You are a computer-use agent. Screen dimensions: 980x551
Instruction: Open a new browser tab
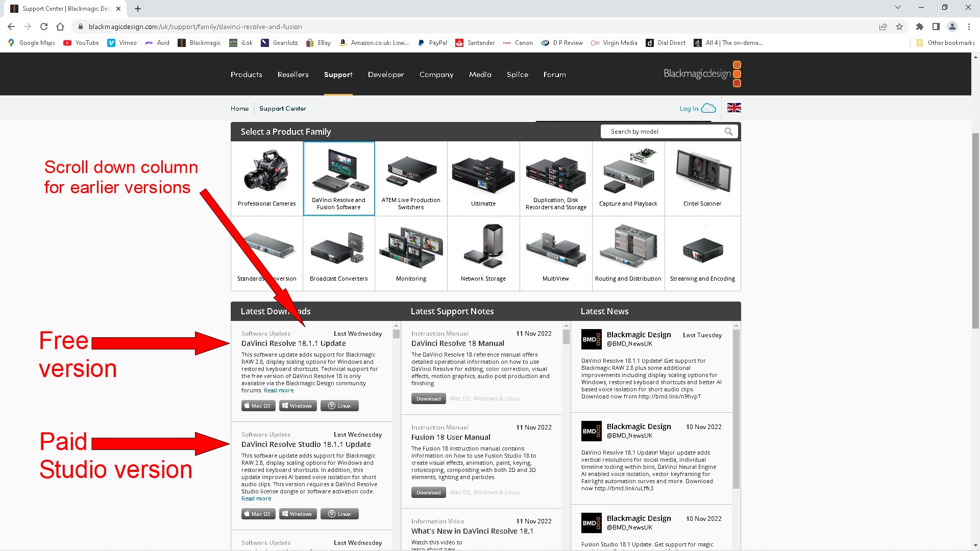click(x=138, y=9)
